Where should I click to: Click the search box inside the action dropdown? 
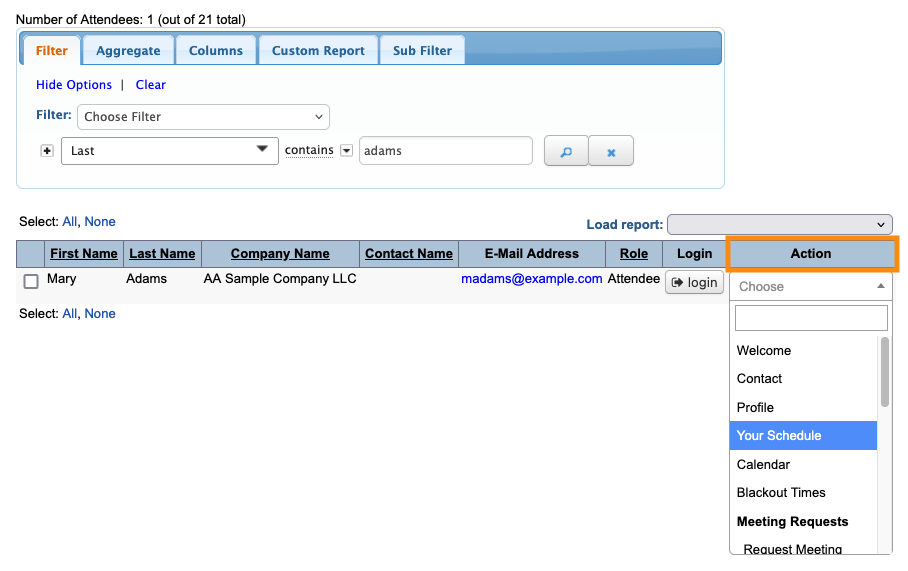pos(811,318)
